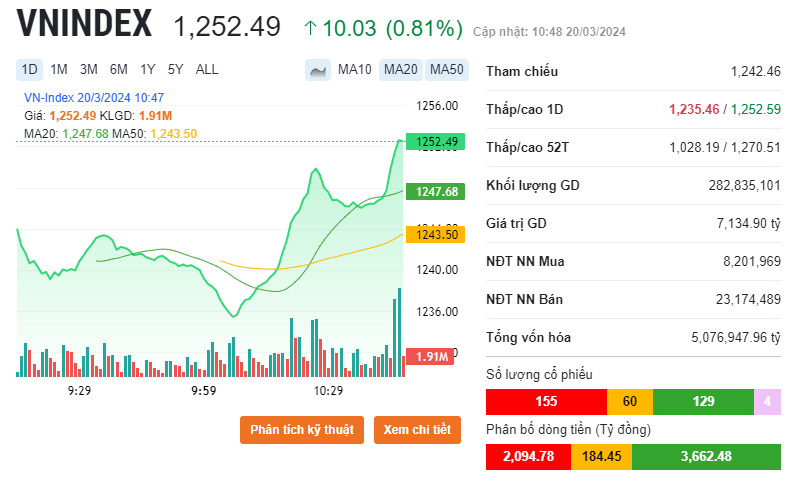
Task: Switch to the 6M time range
Action: click(119, 70)
